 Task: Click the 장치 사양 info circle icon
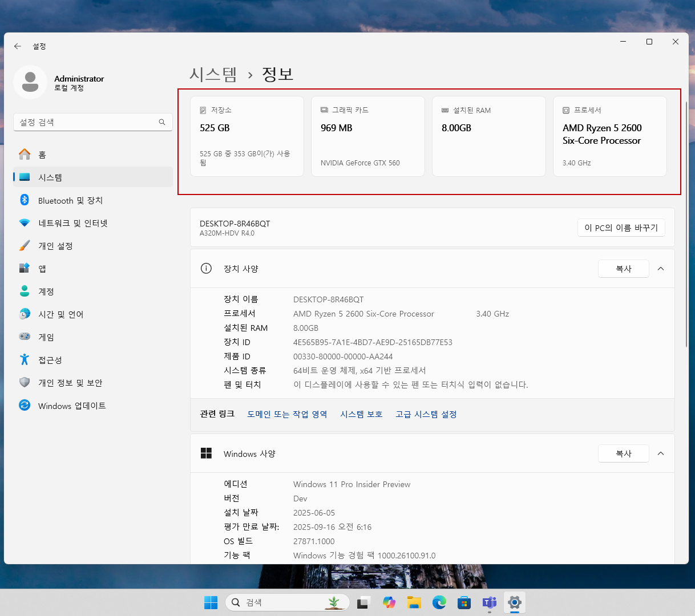(207, 268)
